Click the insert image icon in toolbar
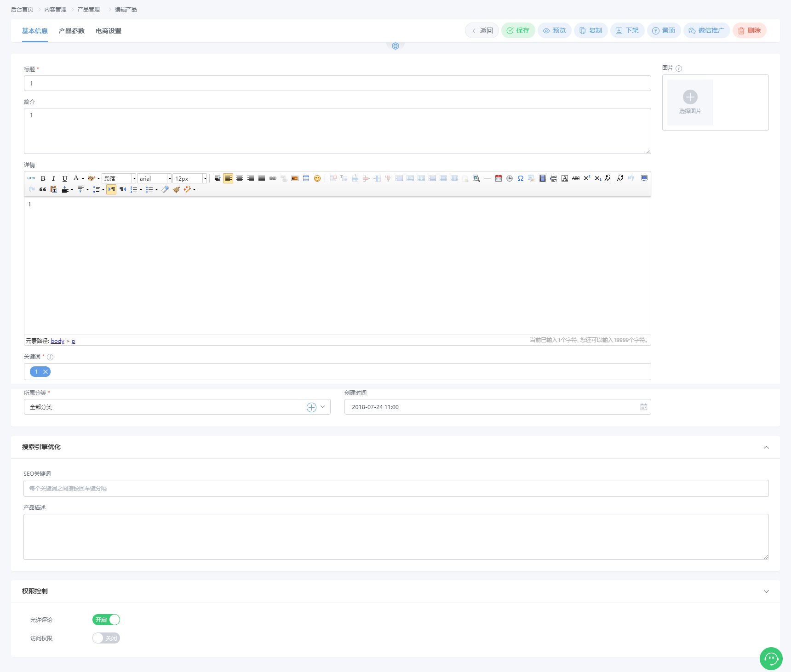 pyautogui.click(x=295, y=178)
